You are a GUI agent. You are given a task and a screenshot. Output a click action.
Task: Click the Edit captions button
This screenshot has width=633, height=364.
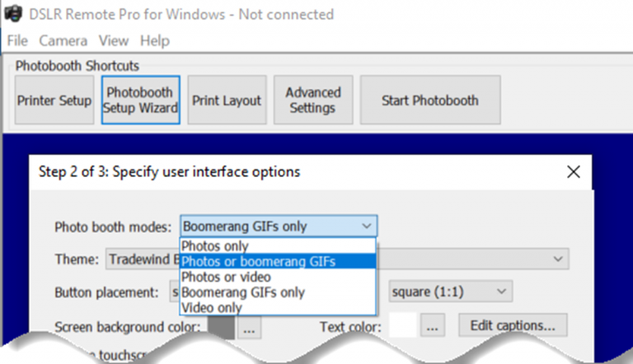click(513, 325)
